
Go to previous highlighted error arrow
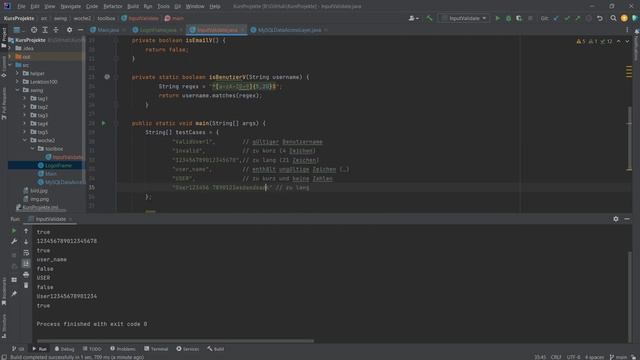(619, 42)
